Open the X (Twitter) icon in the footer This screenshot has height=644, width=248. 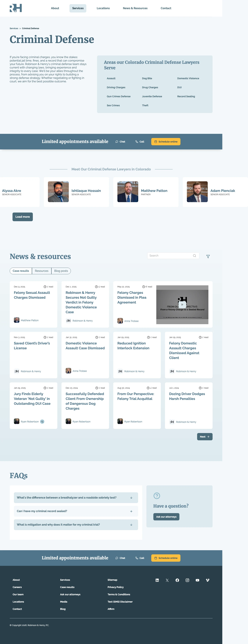pyautogui.click(x=167, y=580)
